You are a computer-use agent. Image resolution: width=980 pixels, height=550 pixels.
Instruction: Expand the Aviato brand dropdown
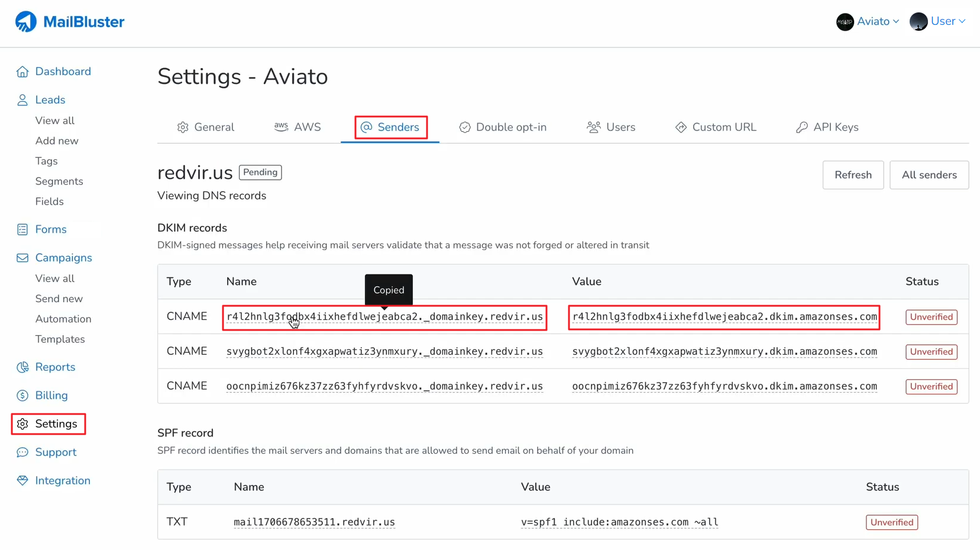pyautogui.click(x=868, y=21)
